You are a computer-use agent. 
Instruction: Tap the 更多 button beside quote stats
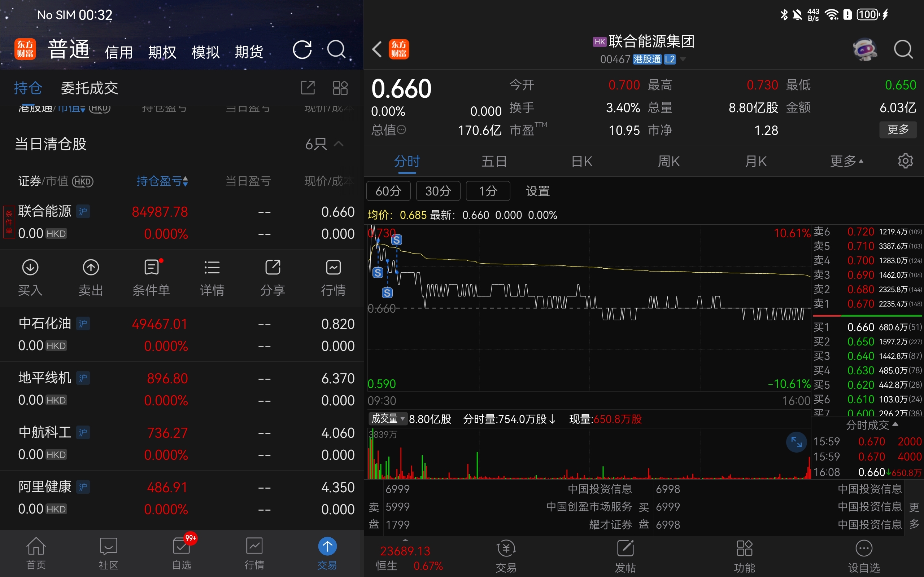(x=898, y=130)
